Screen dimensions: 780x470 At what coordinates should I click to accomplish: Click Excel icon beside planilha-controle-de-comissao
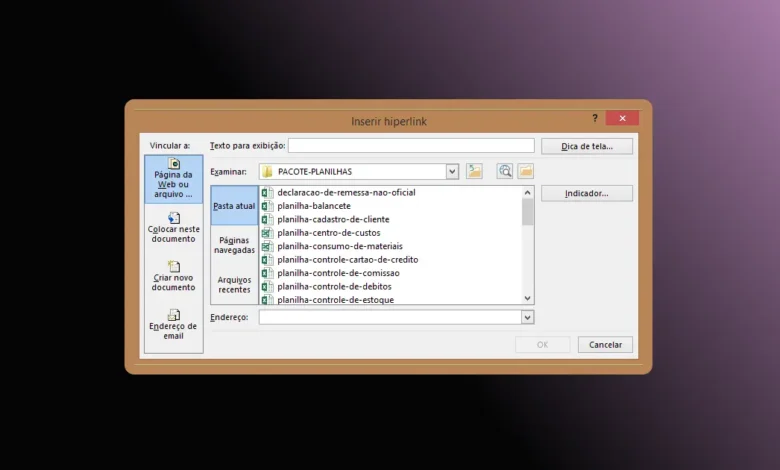pos(268,273)
